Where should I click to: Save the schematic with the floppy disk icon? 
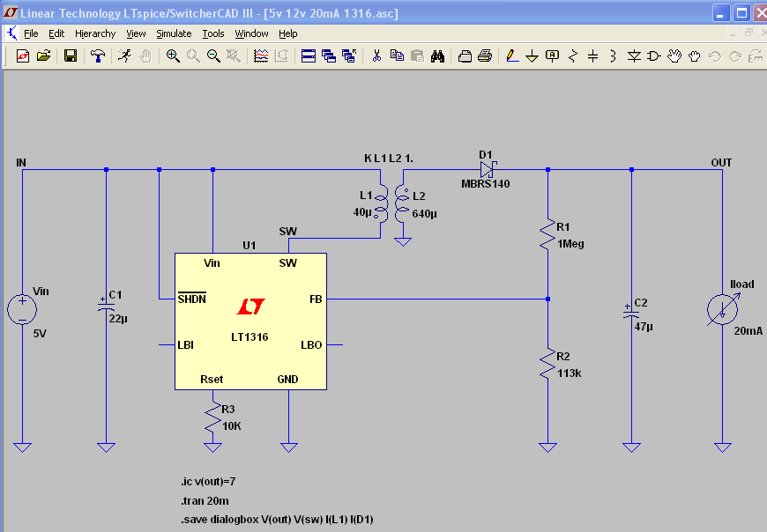point(71,56)
